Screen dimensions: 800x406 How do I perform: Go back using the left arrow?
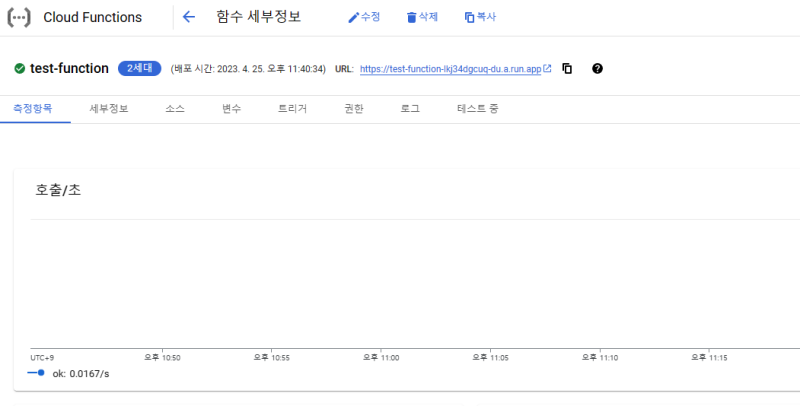pyautogui.click(x=189, y=17)
